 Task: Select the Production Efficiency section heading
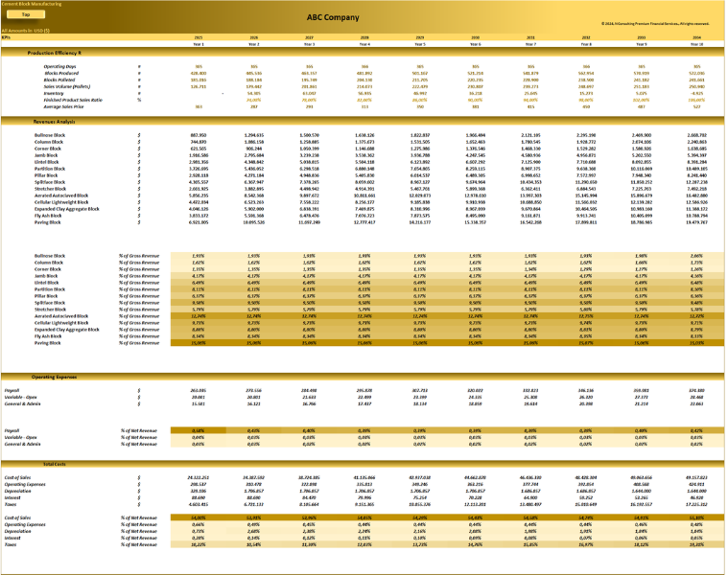coord(55,53)
